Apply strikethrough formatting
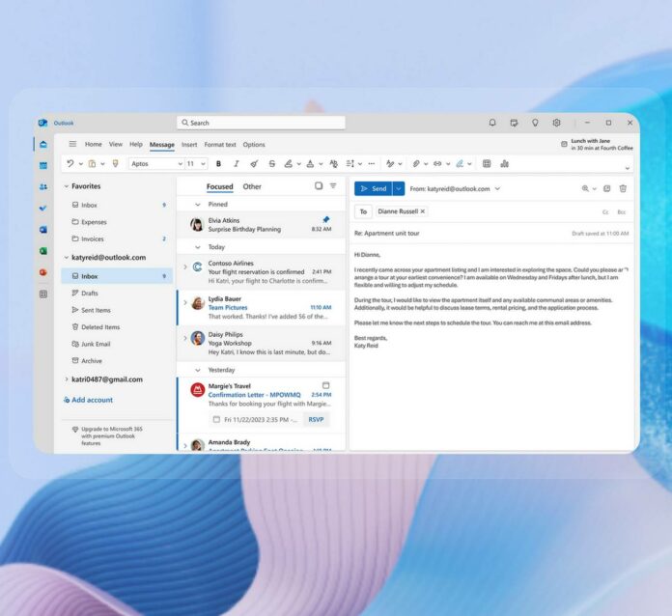672x616 pixels. point(271,164)
